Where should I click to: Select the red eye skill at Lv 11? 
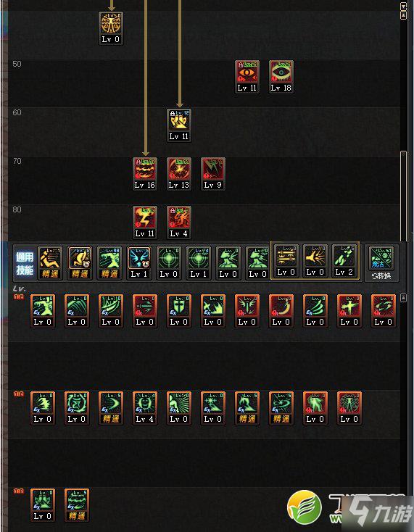coord(247,77)
